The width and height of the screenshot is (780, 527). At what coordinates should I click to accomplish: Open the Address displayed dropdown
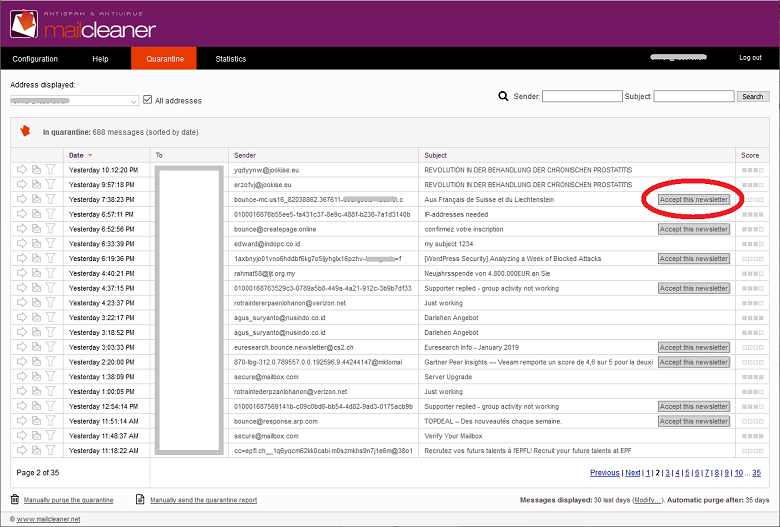(x=74, y=101)
